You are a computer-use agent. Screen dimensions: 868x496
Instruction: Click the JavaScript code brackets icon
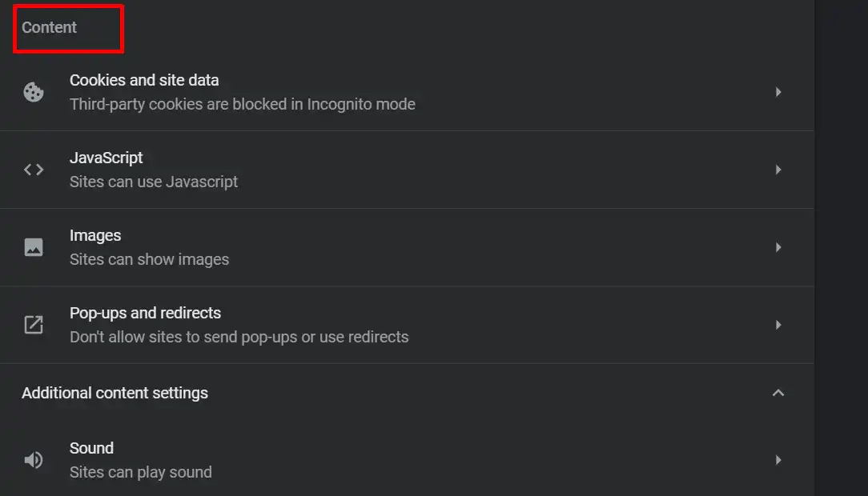tap(33, 170)
